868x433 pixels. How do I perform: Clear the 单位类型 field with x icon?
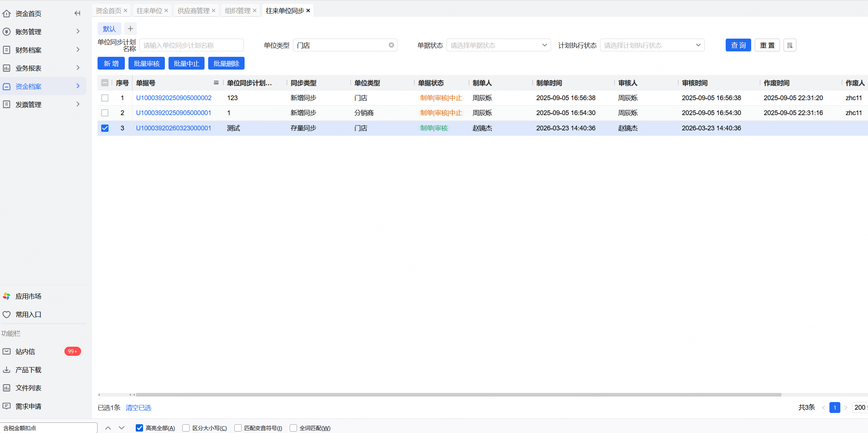click(x=391, y=45)
